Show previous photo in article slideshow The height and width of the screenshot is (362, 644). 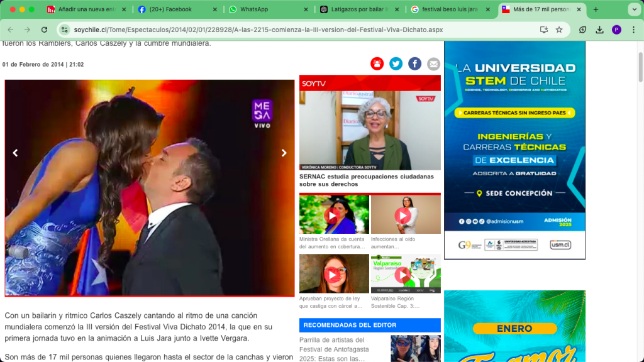click(x=15, y=153)
